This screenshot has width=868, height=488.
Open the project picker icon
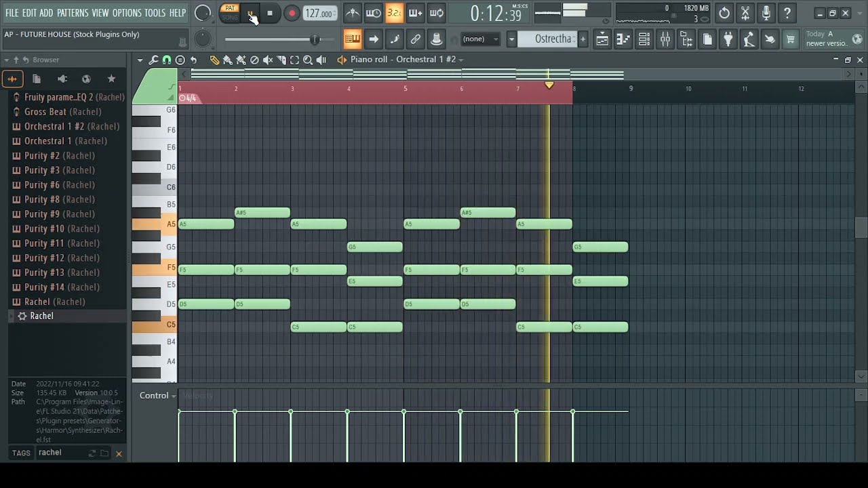707,39
